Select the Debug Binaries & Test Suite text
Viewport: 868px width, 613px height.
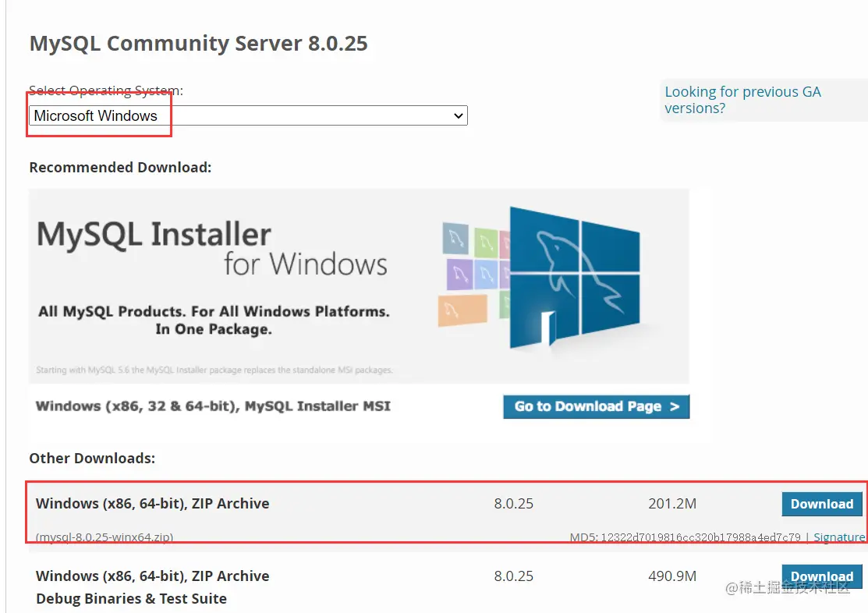pyautogui.click(x=131, y=599)
